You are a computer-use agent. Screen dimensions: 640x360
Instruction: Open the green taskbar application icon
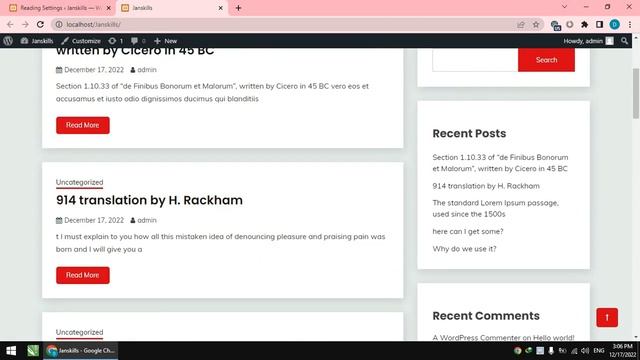click(x=33, y=351)
